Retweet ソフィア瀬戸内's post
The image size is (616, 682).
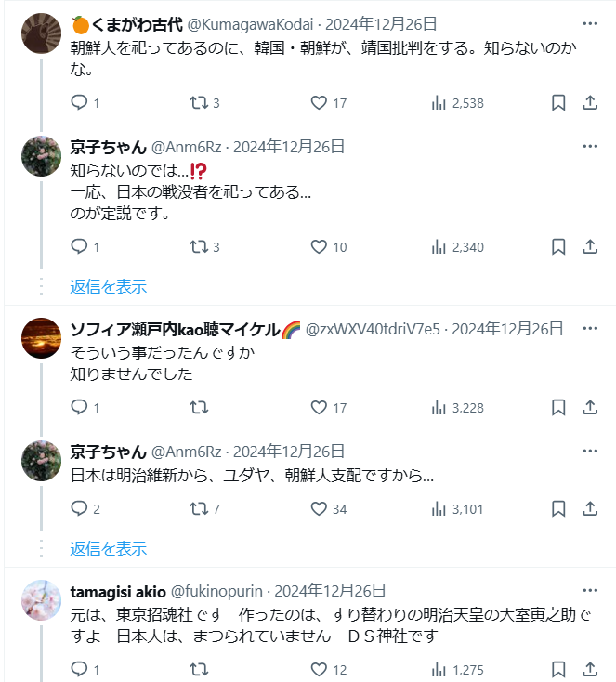(198, 407)
